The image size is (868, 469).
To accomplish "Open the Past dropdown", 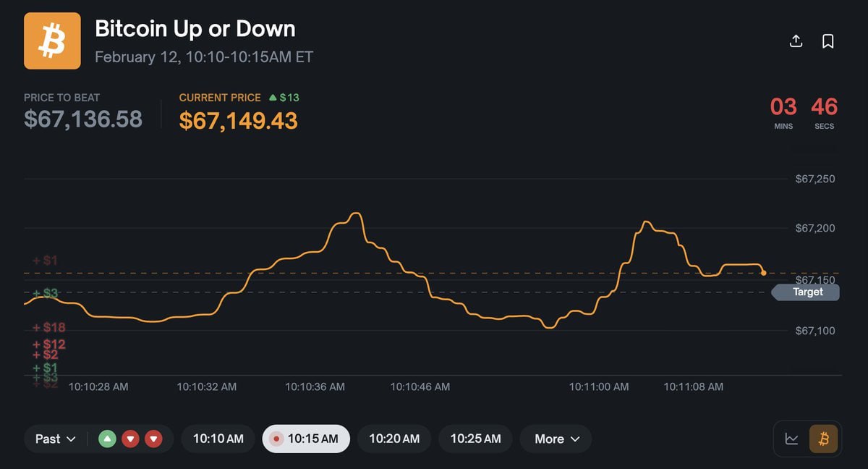I will [55, 439].
